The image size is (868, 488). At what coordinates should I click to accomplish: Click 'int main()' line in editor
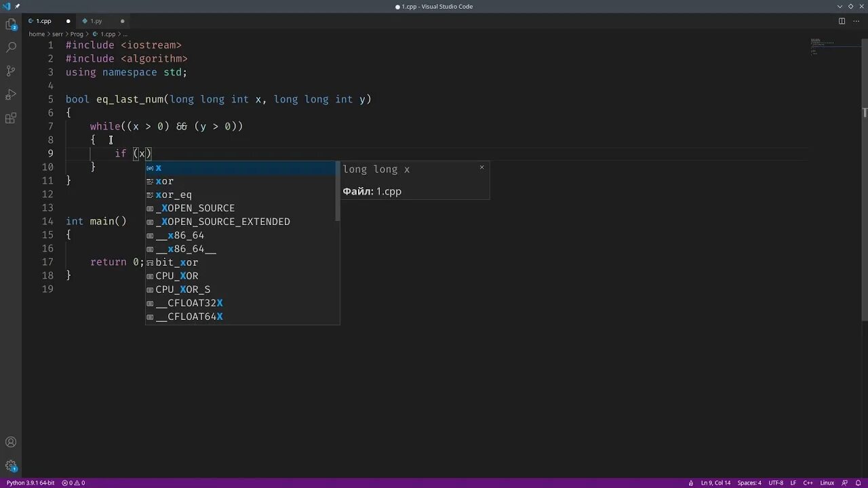pyautogui.click(x=96, y=221)
